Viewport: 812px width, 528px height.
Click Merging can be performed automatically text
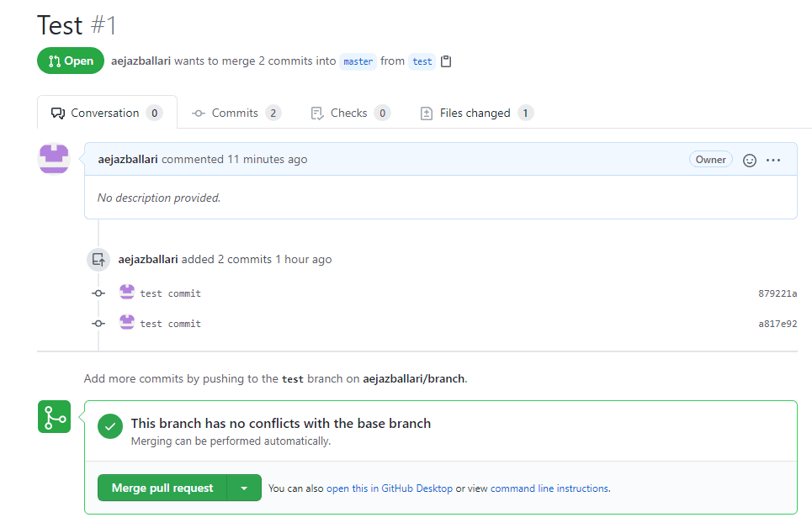(x=231, y=441)
